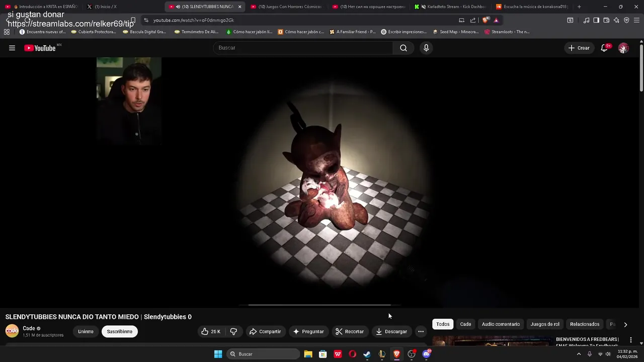Open the Brave VPN shield icon
This screenshot has height=362, width=644.
[626, 20]
